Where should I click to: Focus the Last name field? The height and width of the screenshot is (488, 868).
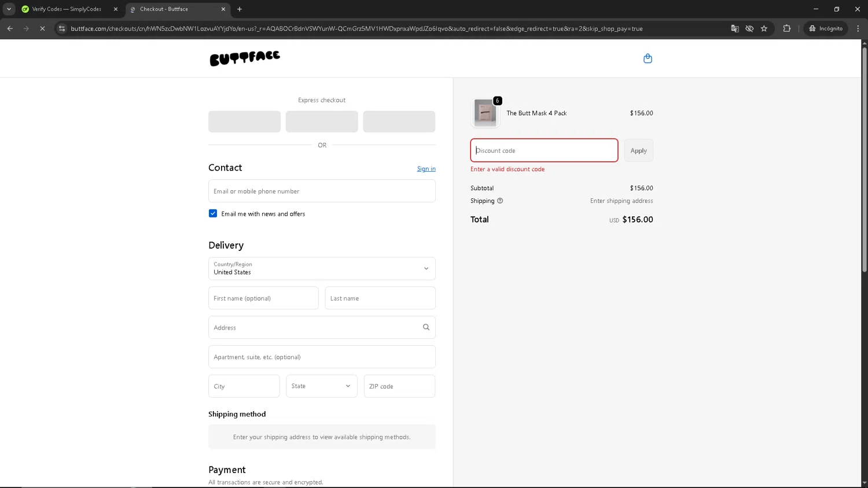pos(380,298)
